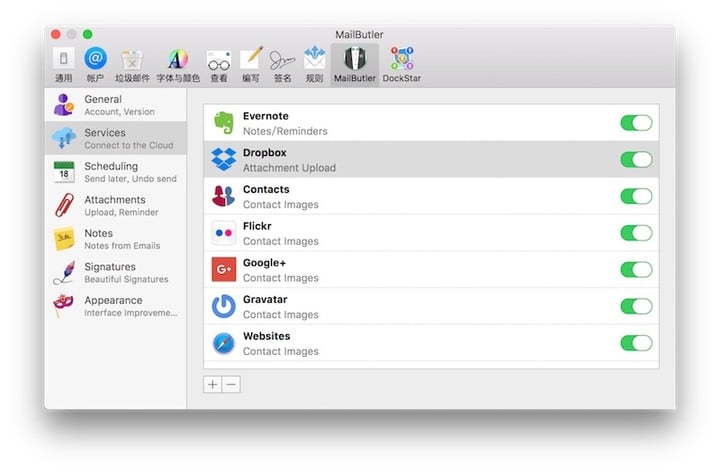Click the plus button to add service

point(212,384)
